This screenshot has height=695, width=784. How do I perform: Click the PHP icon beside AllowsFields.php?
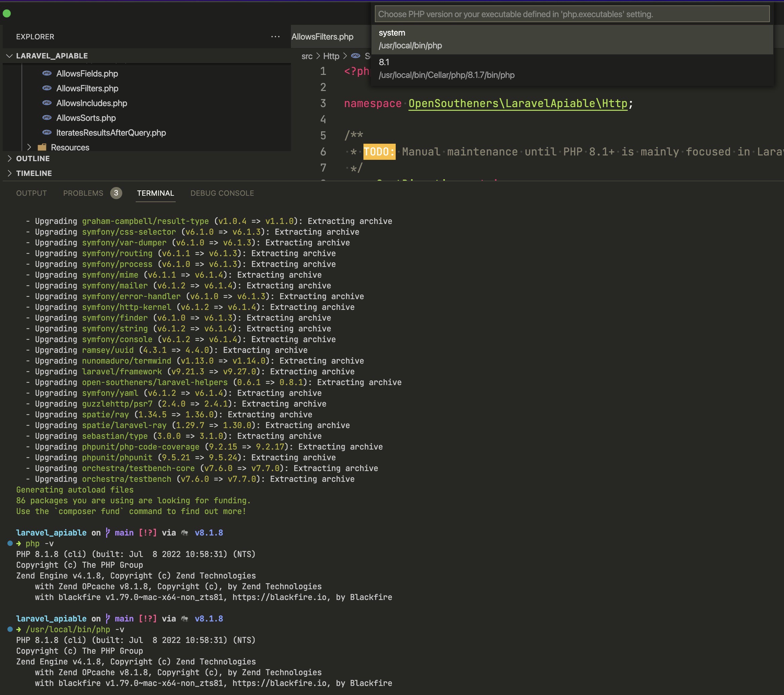tap(47, 73)
